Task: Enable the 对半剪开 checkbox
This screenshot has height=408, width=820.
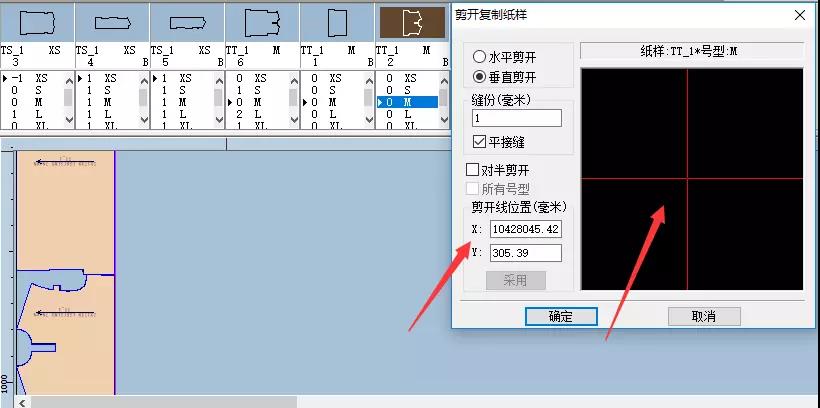Action: tap(474, 170)
